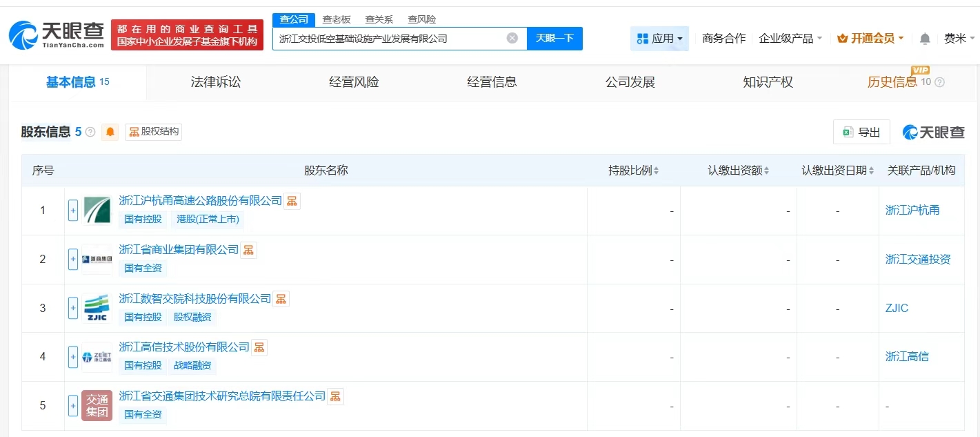Image resolution: width=980 pixels, height=437 pixels.
Task: Click the 战略融资 tag
Action: (x=192, y=366)
